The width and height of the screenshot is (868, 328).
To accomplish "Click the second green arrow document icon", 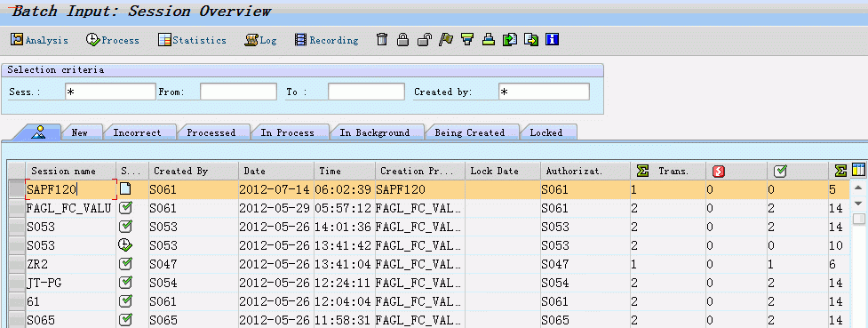I will [531, 39].
